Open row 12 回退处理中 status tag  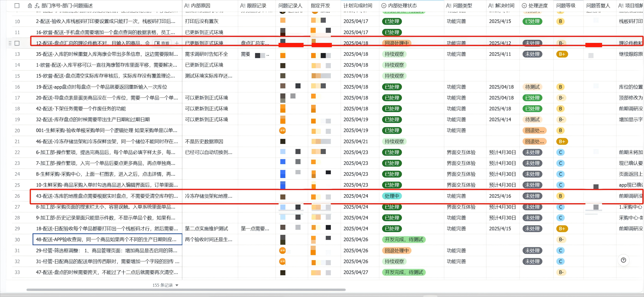coord(397,43)
